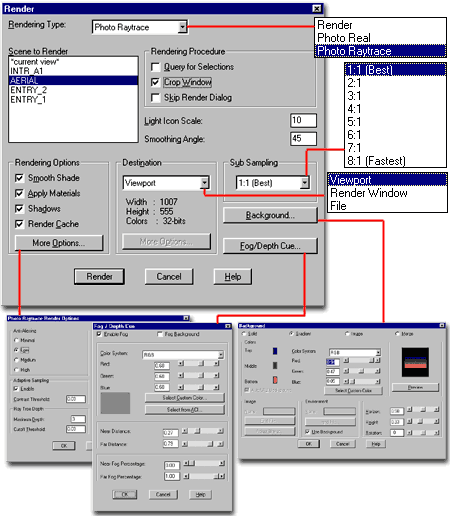The height and width of the screenshot is (516, 450).
Task: Choose 4:1 in the sub sampling list
Action: (395, 109)
